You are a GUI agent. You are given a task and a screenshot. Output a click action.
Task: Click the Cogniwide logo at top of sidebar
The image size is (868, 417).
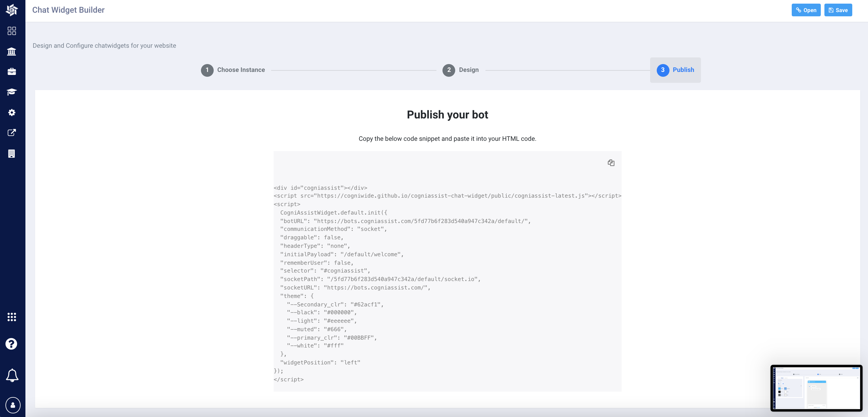coord(12,10)
